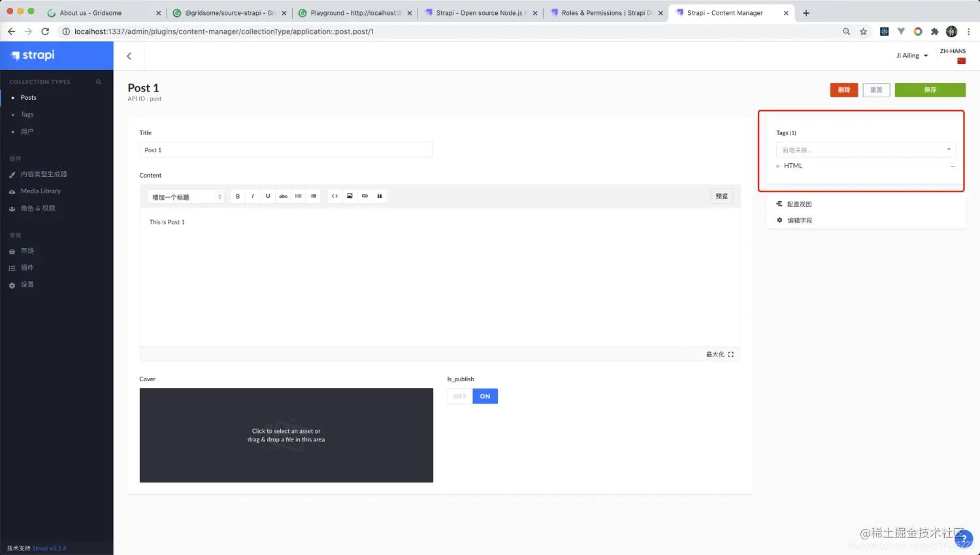Bookmark this page with the star
The width and height of the screenshot is (980, 555).
click(863, 31)
